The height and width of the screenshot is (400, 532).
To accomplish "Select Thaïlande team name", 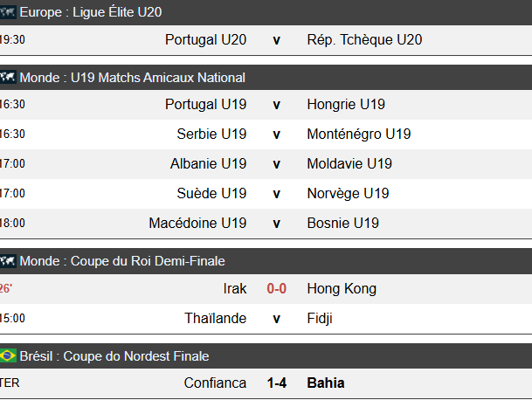I will click(x=216, y=319).
